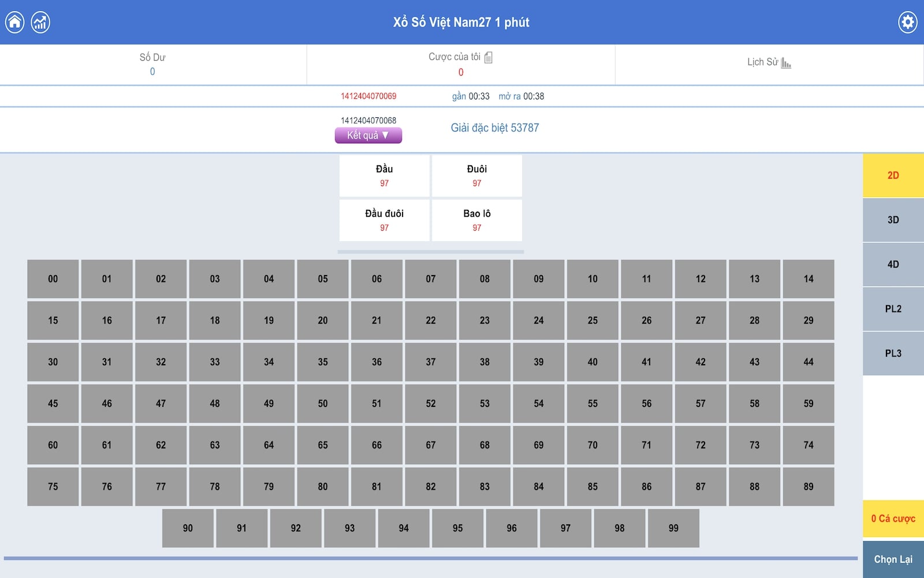924x578 pixels.
Task: Toggle number 00 tile
Action: click(x=53, y=279)
